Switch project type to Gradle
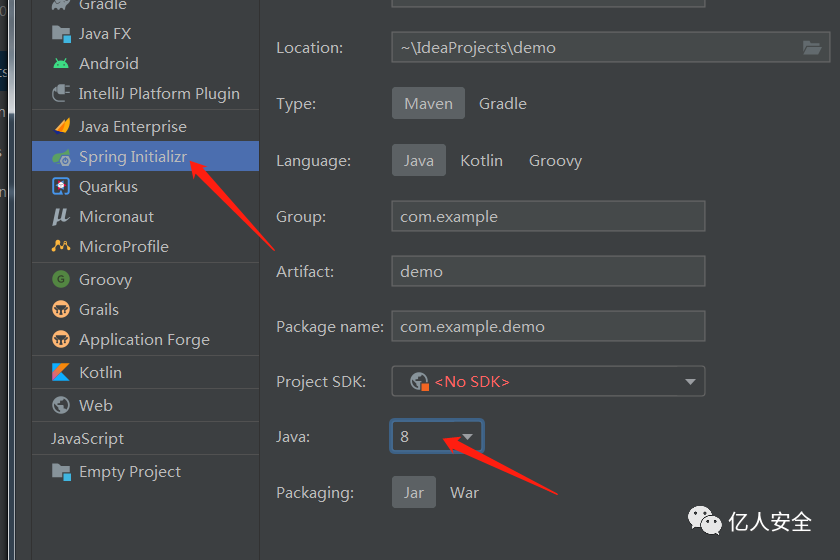The width and height of the screenshot is (840, 560). point(502,104)
